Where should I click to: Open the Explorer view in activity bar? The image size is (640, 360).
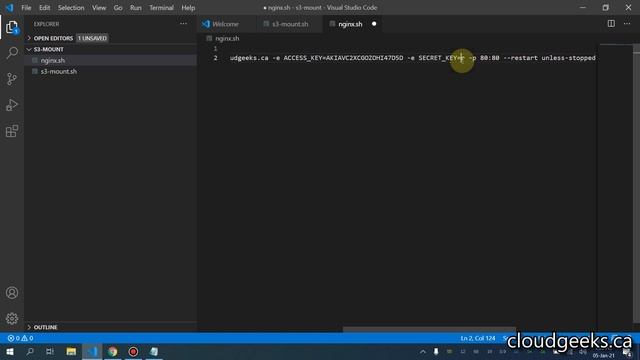[12, 27]
